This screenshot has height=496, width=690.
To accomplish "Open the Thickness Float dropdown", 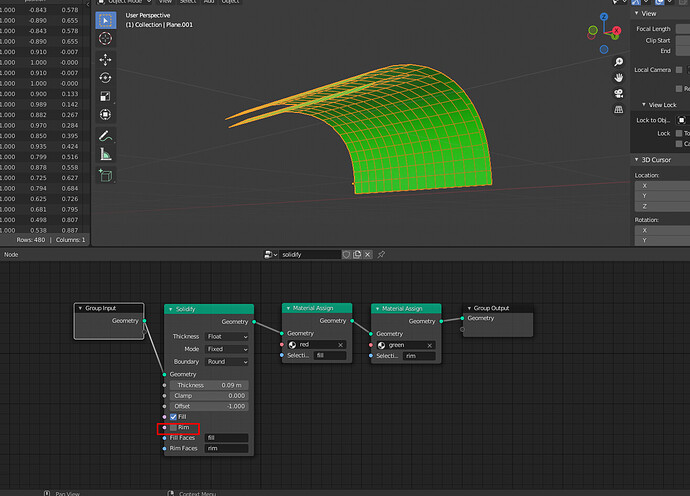I will [x=227, y=337].
